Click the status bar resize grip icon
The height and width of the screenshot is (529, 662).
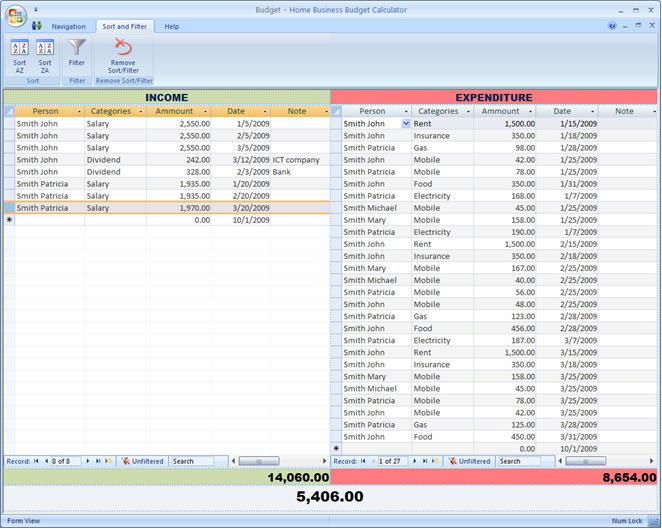[x=654, y=523]
